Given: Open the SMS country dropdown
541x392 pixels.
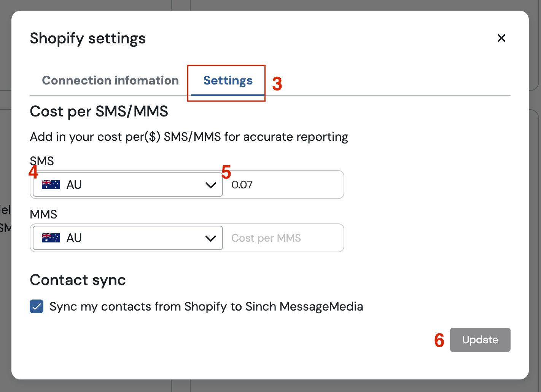Looking at the screenshot, I should pyautogui.click(x=128, y=185).
